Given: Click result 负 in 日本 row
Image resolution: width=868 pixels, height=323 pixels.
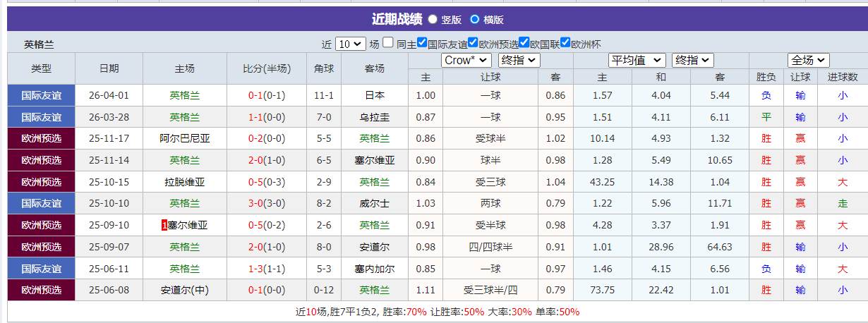Looking at the screenshot, I should tap(766, 95).
